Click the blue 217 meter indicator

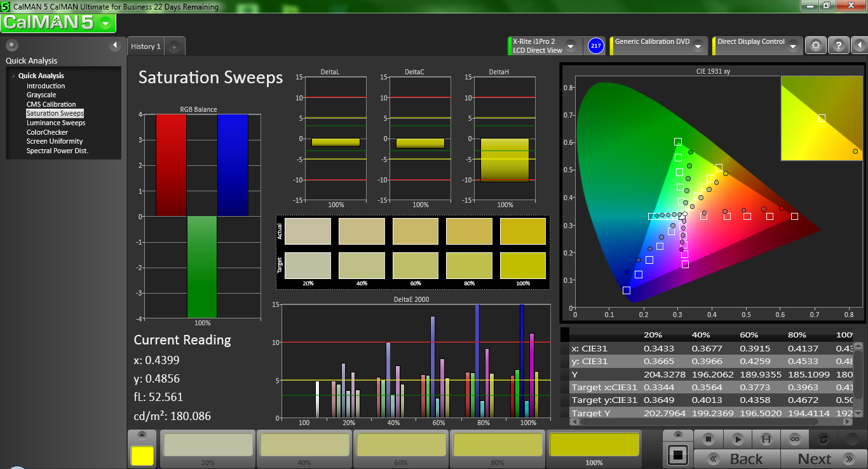[595, 46]
